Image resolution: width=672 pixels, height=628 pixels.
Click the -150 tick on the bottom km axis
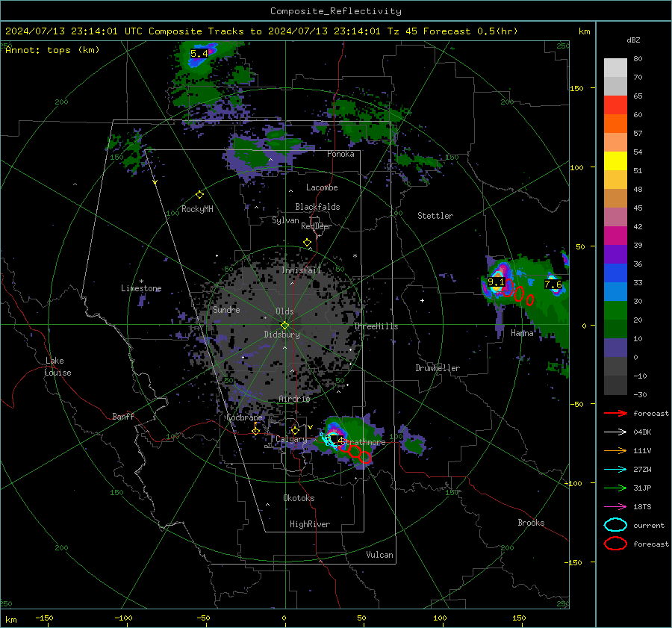pos(44,618)
